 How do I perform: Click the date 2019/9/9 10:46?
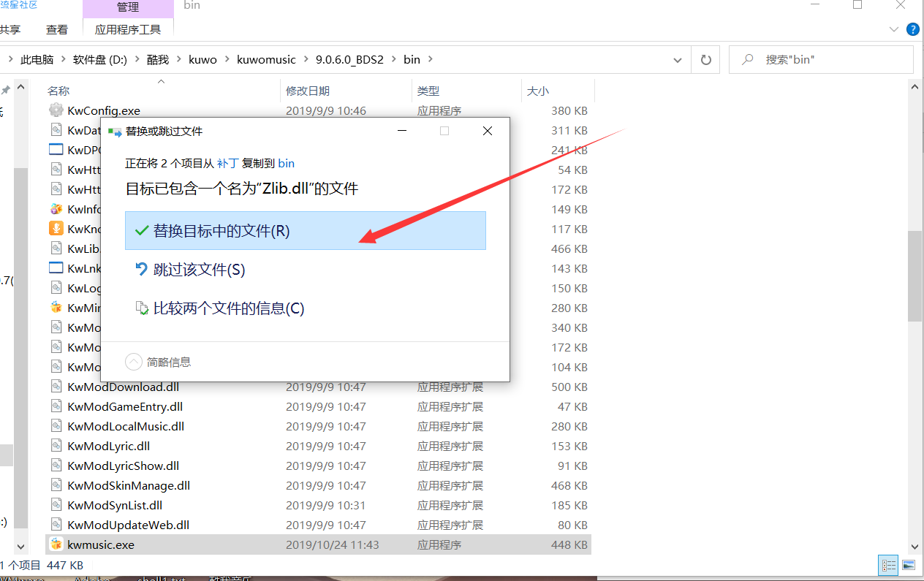pyautogui.click(x=326, y=110)
